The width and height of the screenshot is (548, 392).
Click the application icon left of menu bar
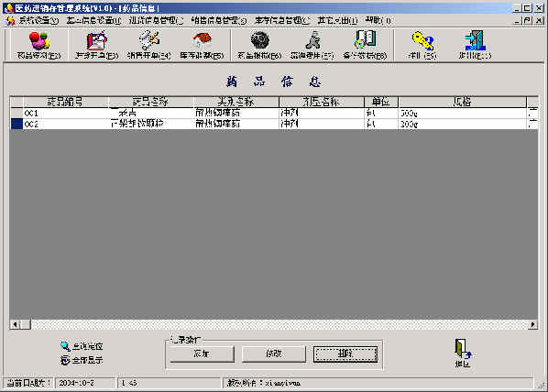(x=10, y=21)
